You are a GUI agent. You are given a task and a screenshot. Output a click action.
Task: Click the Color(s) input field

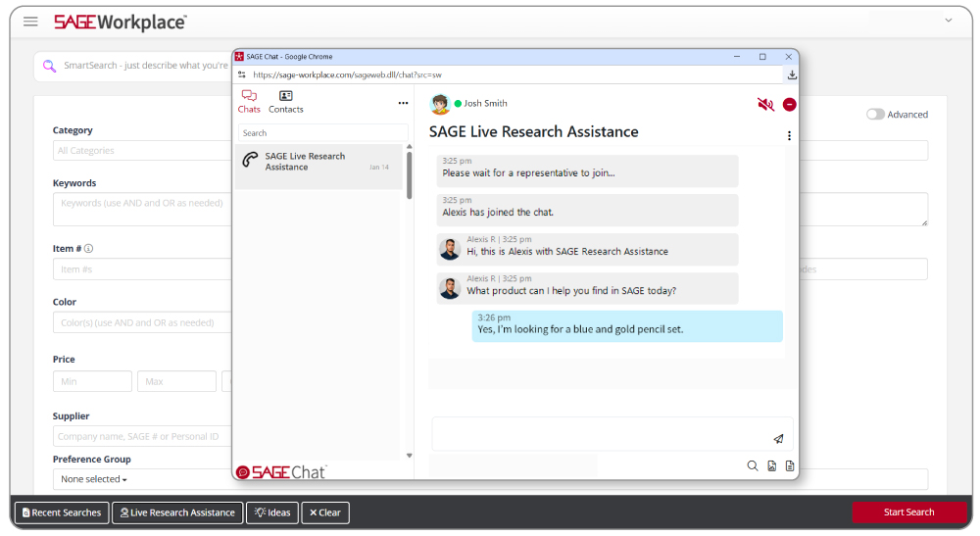coord(142,323)
